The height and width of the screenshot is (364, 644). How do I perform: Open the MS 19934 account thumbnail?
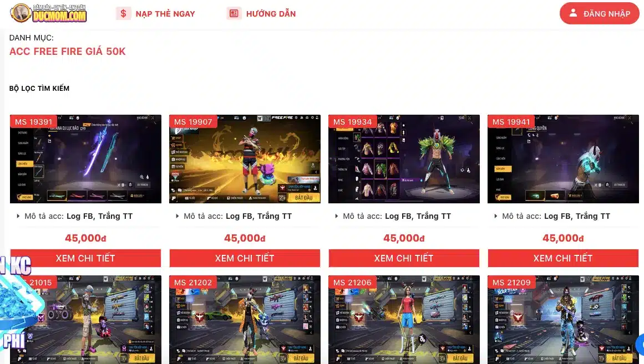[404, 159]
